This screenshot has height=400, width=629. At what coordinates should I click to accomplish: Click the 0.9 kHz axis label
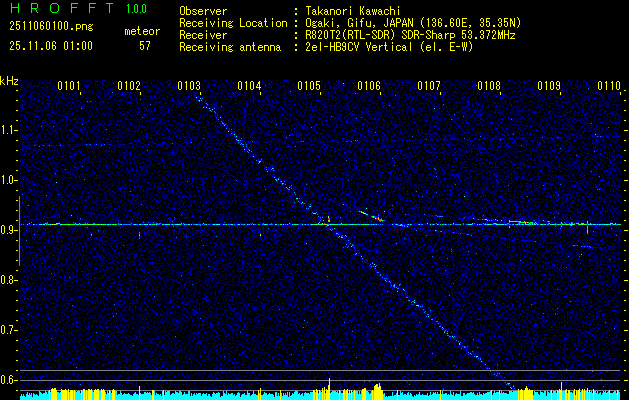tap(8, 230)
